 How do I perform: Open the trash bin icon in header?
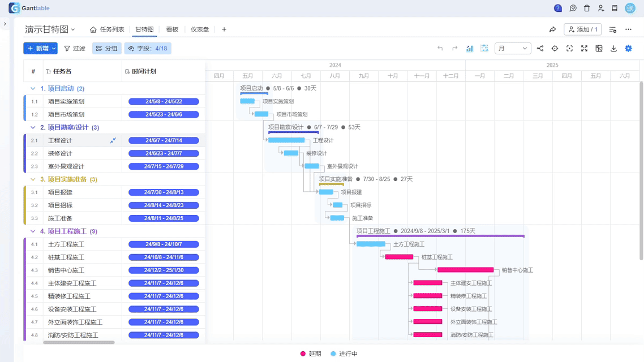pyautogui.click(x=587, y=8)
